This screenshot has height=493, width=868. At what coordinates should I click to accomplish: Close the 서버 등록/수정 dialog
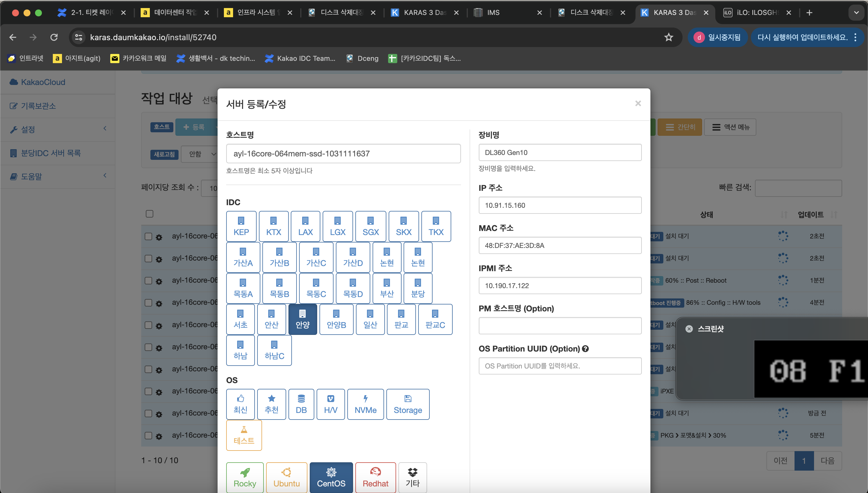[x=638, y=103]
